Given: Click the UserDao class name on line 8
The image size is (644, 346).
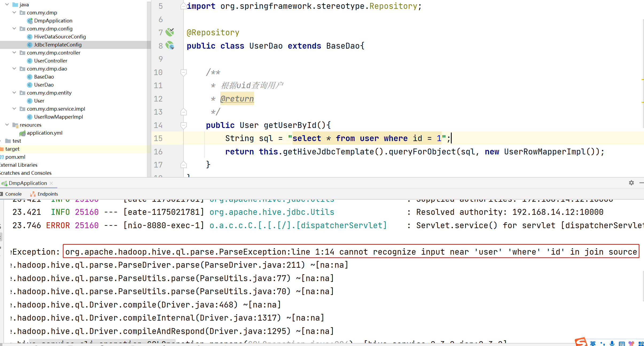Looking at the screenshot, I should 266,46.
